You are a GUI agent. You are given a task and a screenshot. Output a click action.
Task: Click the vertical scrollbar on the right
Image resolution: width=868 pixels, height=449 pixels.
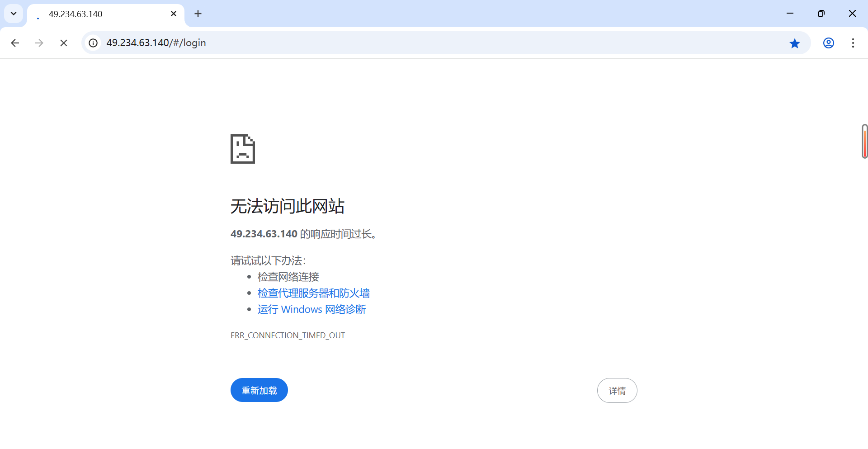coord(864,142)
